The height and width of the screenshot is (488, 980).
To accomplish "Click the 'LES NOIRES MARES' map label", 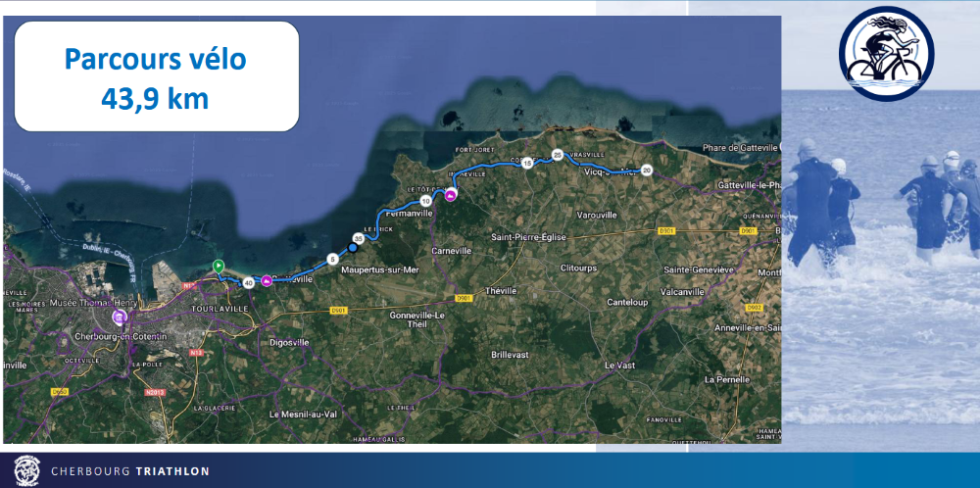I will 24,308.
